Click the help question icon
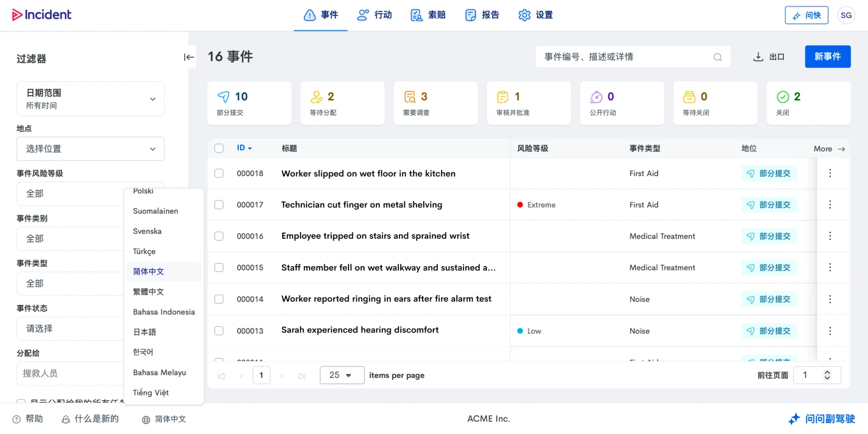868x434 pixels. click(x=17, y=419)
